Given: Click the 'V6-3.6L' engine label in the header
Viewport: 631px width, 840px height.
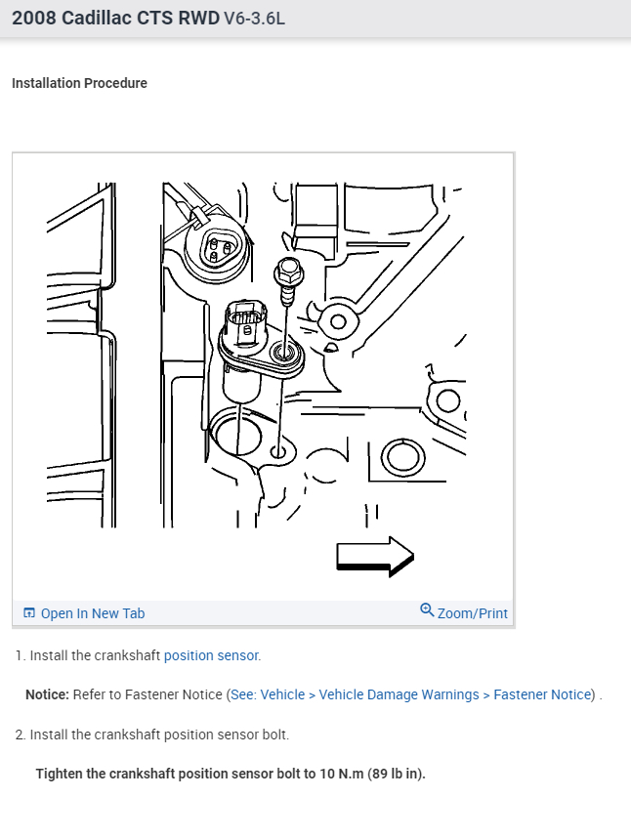Looking at the screenshot, I should coord(254,19).
